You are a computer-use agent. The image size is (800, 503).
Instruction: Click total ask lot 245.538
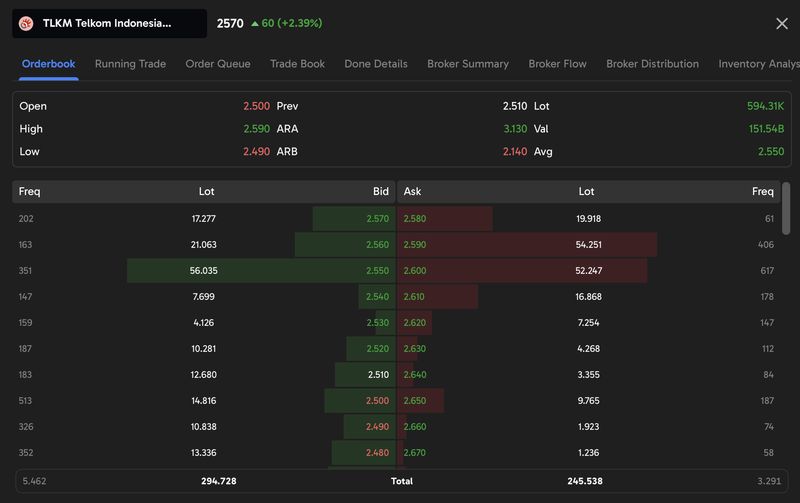click(585, 481)
